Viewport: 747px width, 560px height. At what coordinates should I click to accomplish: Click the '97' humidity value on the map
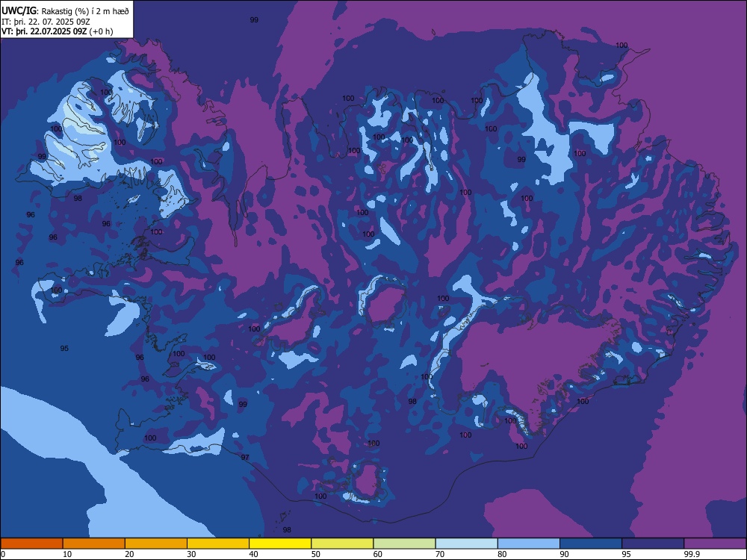(245, 457)
